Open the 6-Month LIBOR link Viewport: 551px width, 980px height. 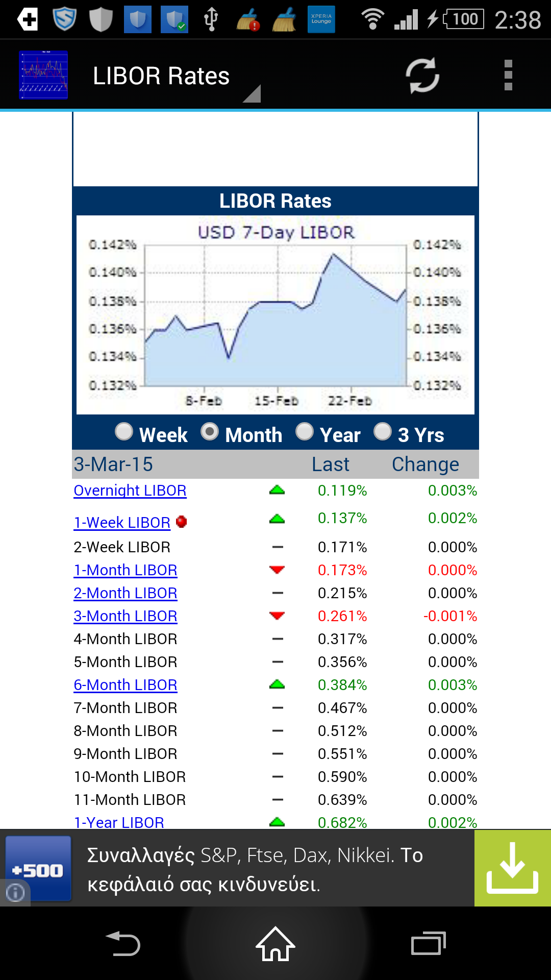[x=126, y=684]
